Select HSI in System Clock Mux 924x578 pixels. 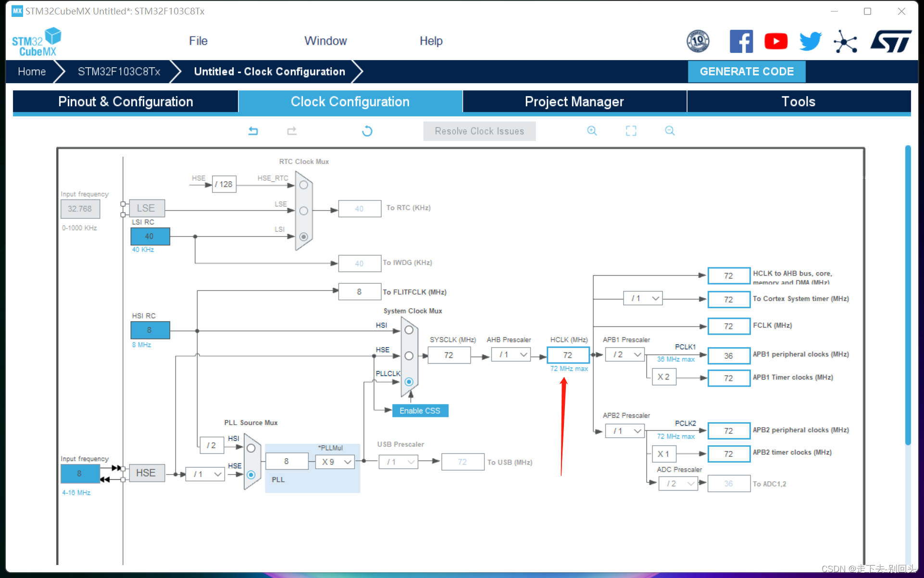pyautogui.click(x=409, y=330)
